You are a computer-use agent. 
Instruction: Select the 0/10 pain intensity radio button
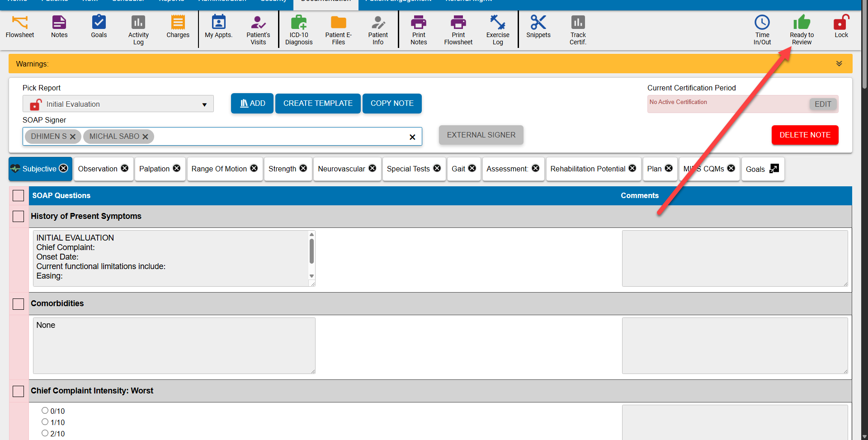(x=45, y=410)
